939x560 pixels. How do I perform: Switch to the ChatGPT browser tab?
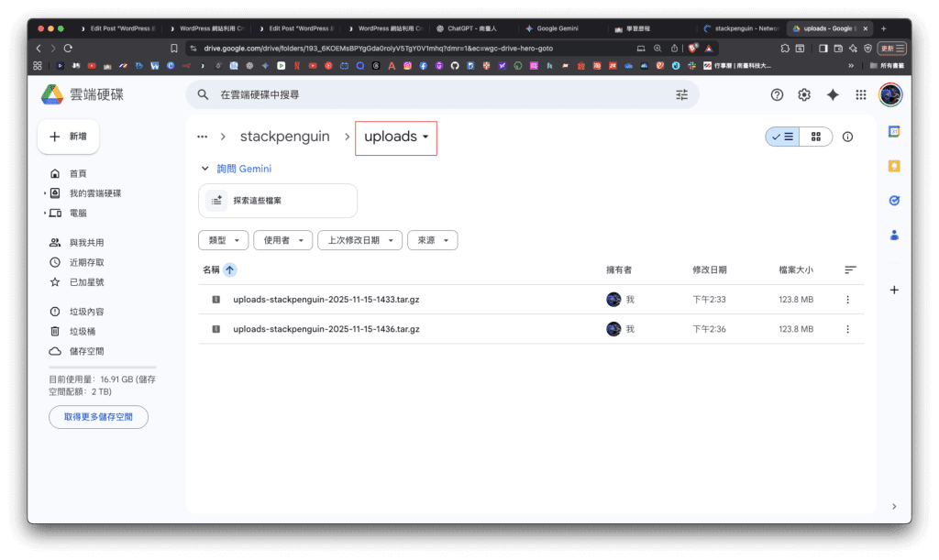pyautogui.click(x=471, y=28)
